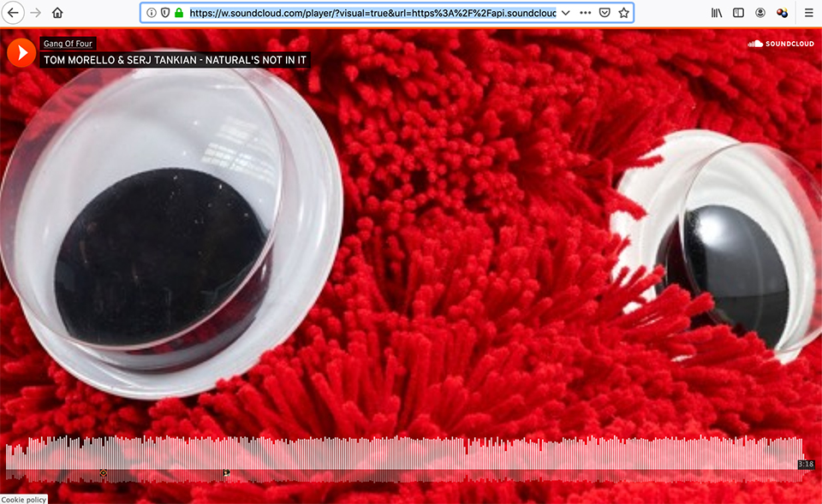This screenshot has width=822, height=504.
Task: Open the Cookie policy link
Action: 24,499
